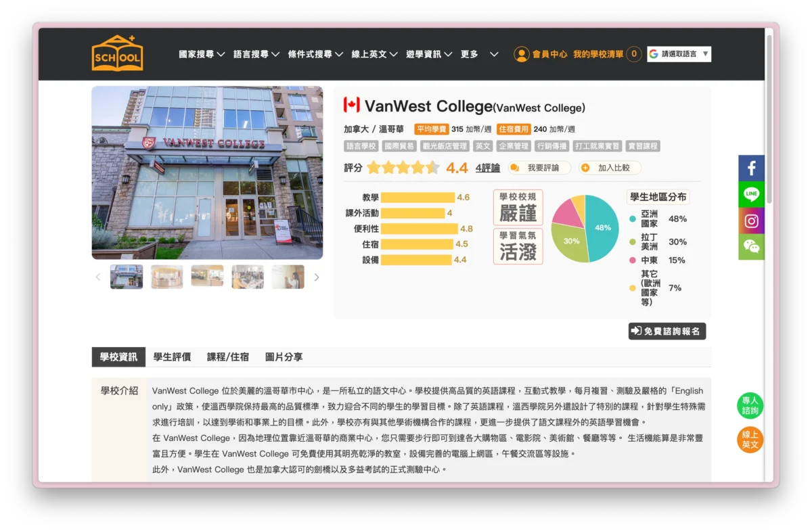Switch to the 學生評價 tab
The width and height of the screenshot is (812, 531).
point(172,357)
